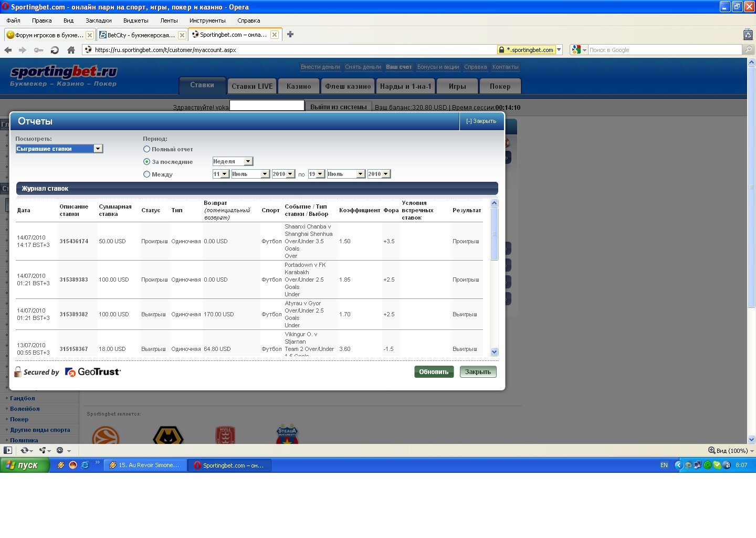Switch to the Ставки LIVE tab

click(252, 86)
